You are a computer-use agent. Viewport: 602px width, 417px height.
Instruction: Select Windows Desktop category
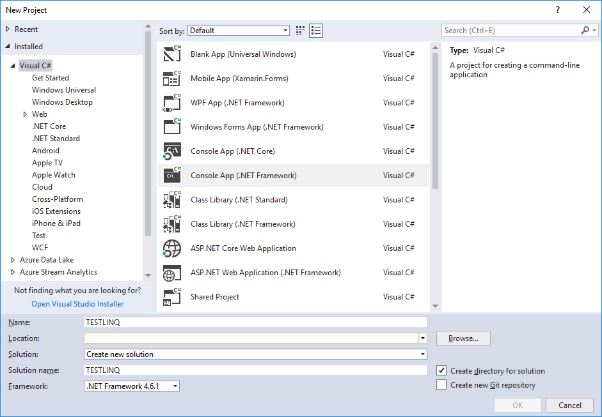coord(62,102)
